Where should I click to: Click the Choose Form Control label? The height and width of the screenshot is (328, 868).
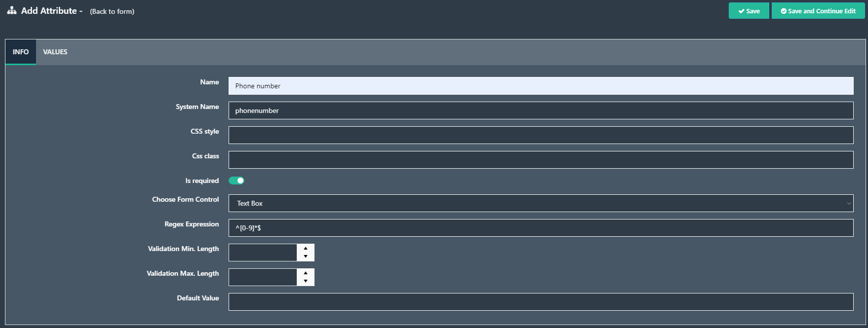click(185, 199)
